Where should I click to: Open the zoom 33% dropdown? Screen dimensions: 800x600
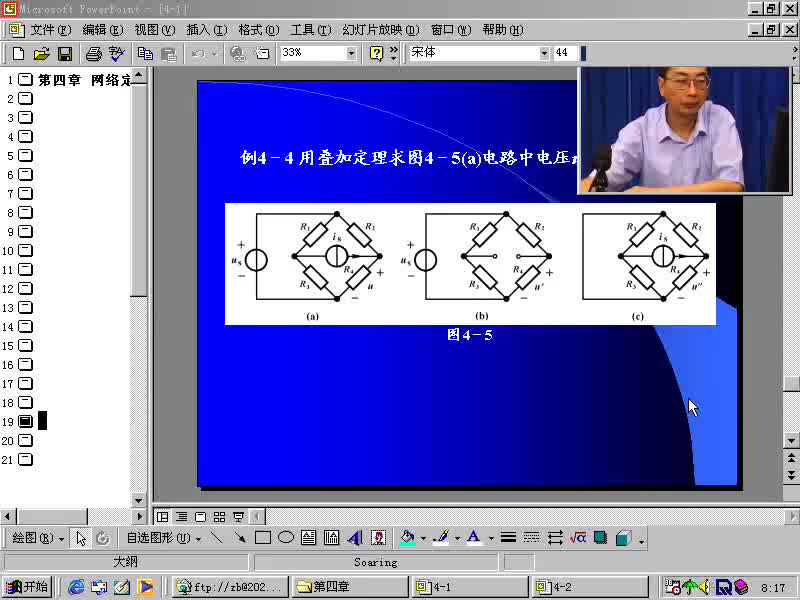point(351,53)
